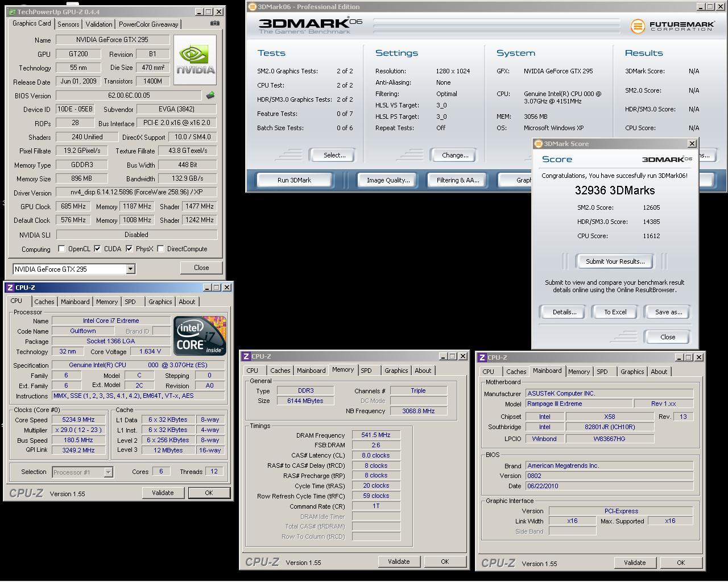Viewport: 728px width, 582px height.
Task: Click the Futuremark logo in 3DMark06
Action: 672,26
